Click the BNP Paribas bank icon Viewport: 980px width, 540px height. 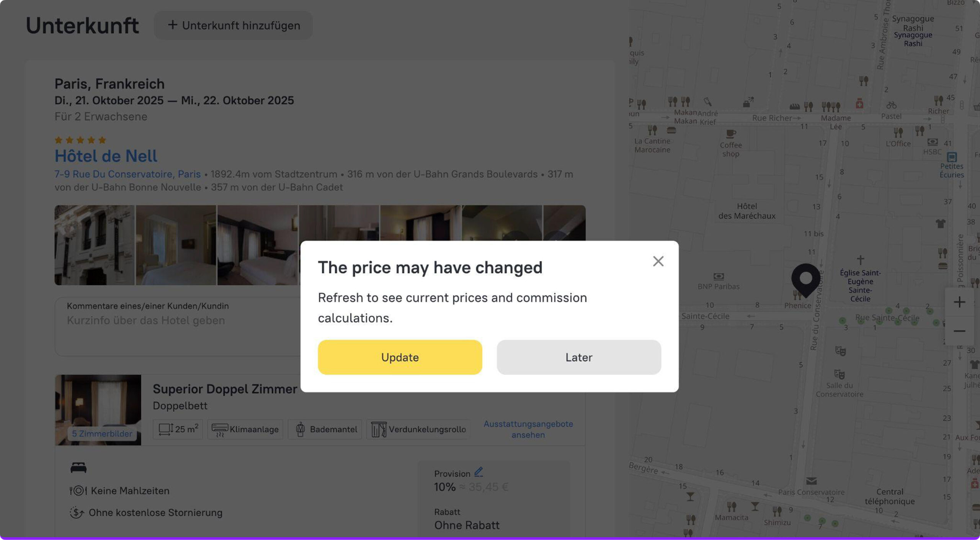(719, 276)
